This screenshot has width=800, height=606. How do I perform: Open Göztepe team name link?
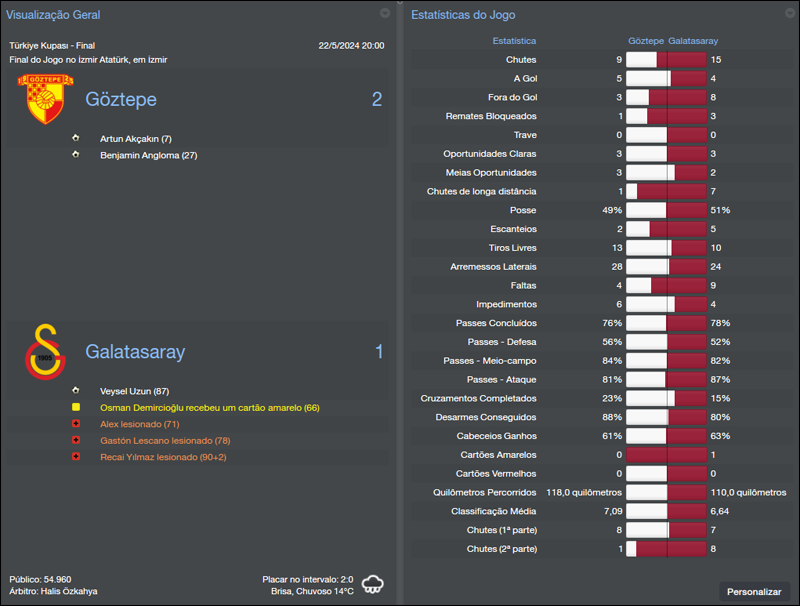(x=121, y=99)
